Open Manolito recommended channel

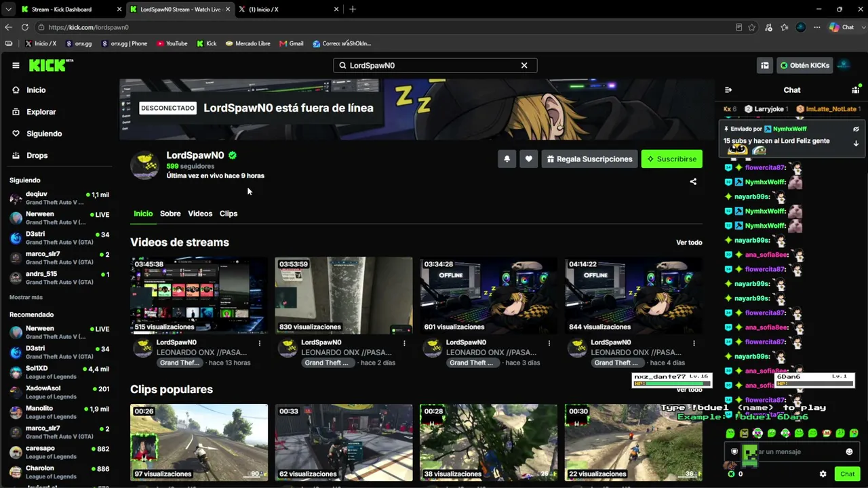pyautogui.click(x=59, y=413)
